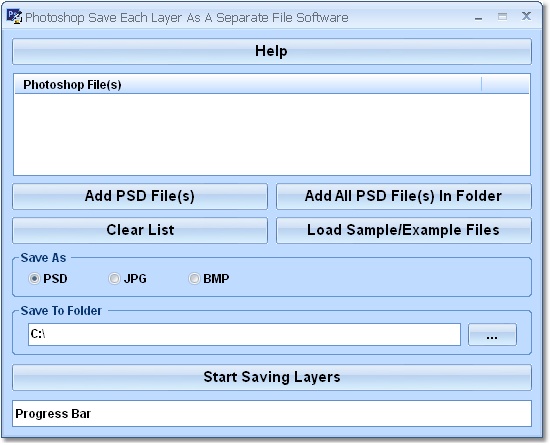The height and width of the screenshot is (445, 550).
Task: Choose the BMP radio button
Action: (x=194, y=279)
